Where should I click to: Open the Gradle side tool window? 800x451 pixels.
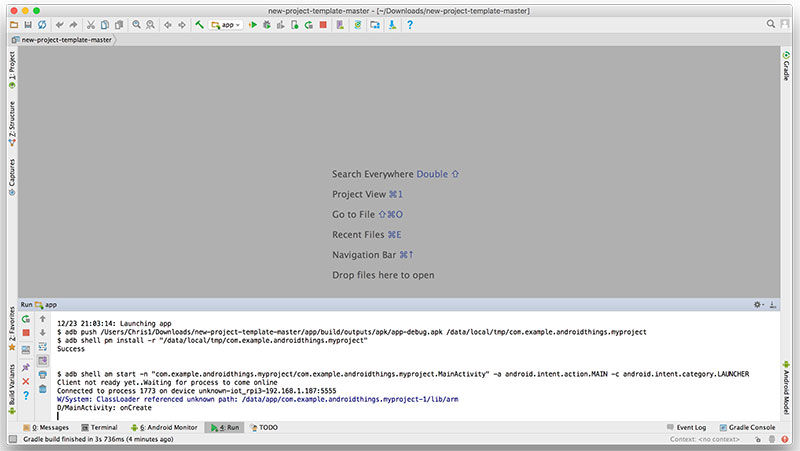tap(786, 65)
